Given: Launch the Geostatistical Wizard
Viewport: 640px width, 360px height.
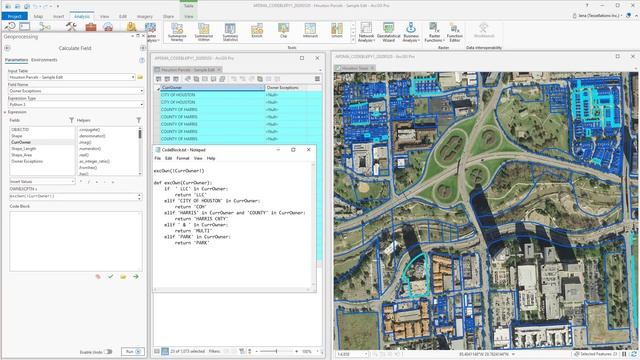Looking at the screenshot, I should pos(389,32).
